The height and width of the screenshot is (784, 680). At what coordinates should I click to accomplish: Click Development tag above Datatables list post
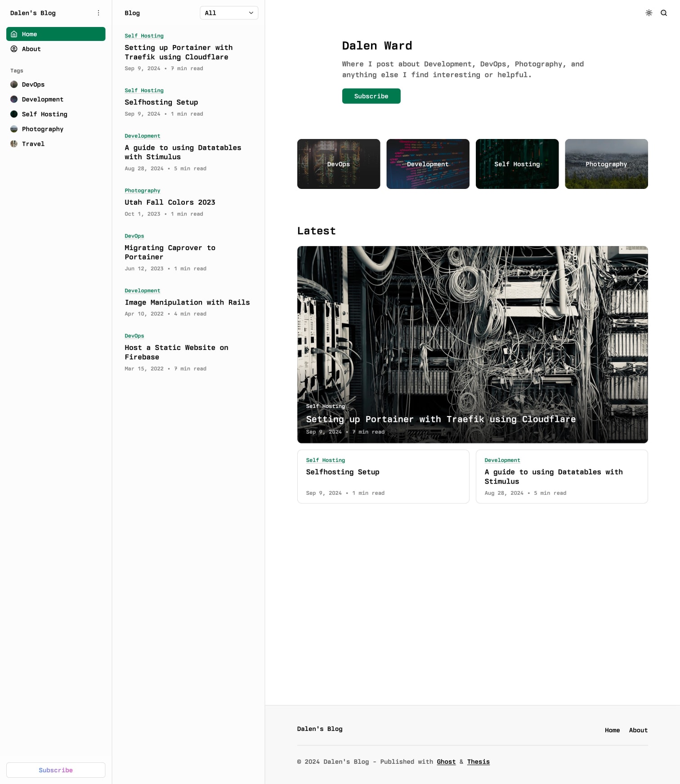(142, 136)
